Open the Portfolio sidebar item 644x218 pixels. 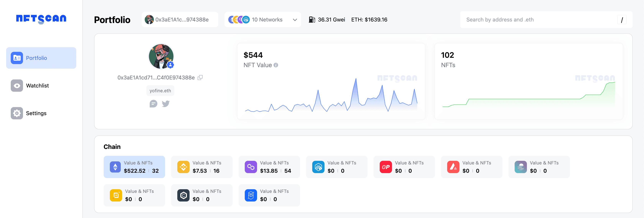click(x=41, y=58)
